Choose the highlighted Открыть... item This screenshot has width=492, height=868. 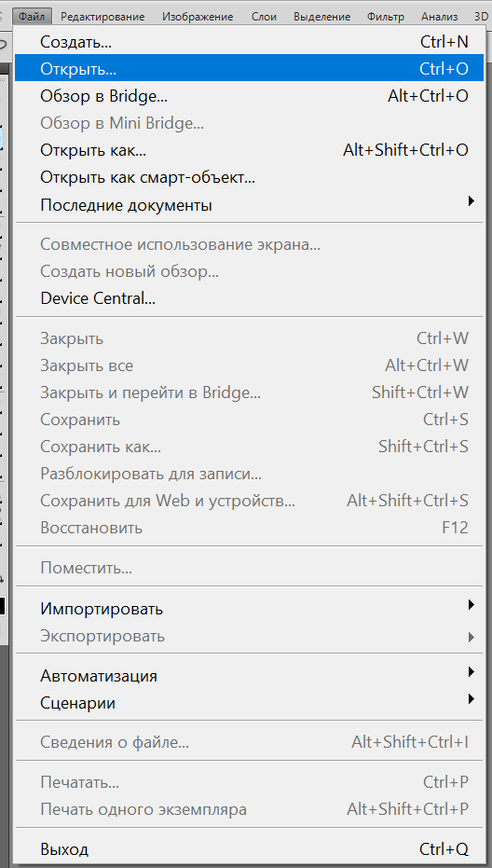pyautogui.click(x=249, y=68)
